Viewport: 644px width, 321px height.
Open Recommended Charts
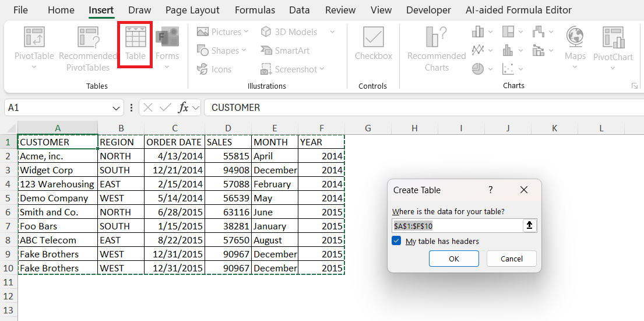[x=437, y=49]
